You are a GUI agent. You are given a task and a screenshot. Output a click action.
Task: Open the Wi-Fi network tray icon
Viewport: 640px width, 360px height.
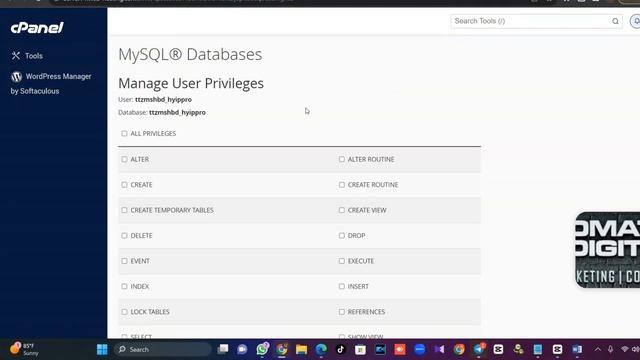(624, 349)
